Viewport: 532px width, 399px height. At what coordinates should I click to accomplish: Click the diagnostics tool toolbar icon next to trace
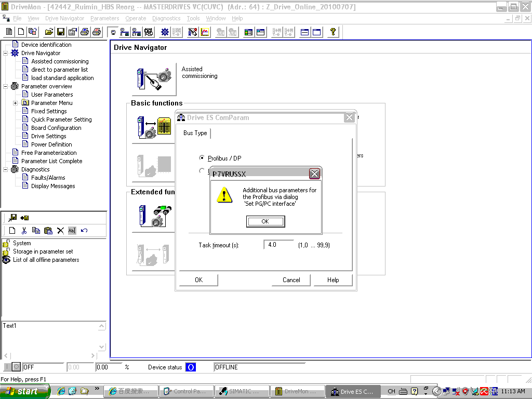pos(193,32)
